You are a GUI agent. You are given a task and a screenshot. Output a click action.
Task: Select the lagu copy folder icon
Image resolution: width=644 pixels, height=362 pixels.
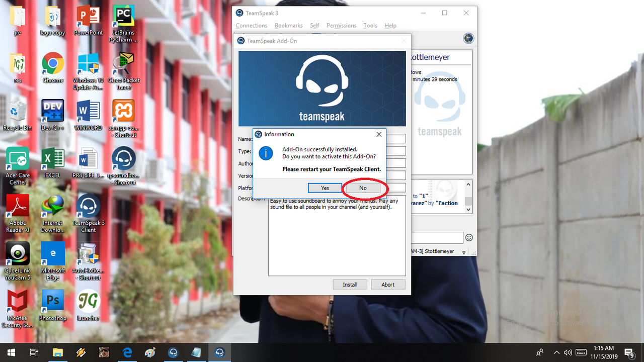pyautogui.click(x=53, y=21)
